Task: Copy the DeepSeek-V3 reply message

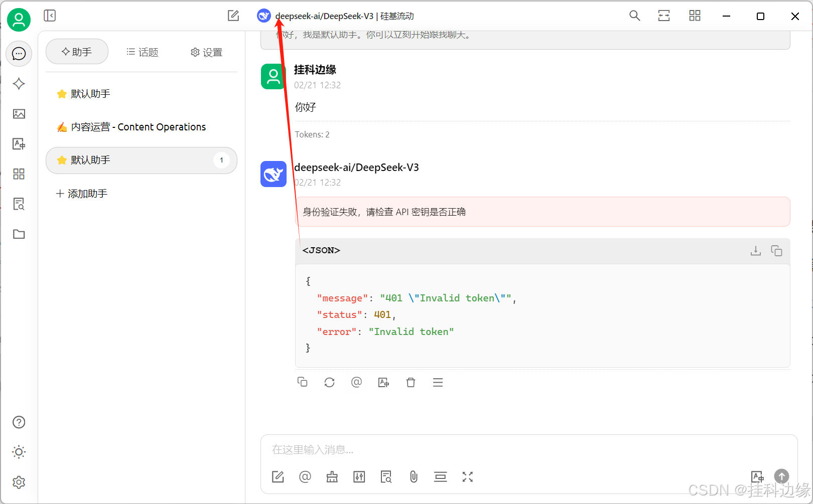Action: [x=303, y=382]
